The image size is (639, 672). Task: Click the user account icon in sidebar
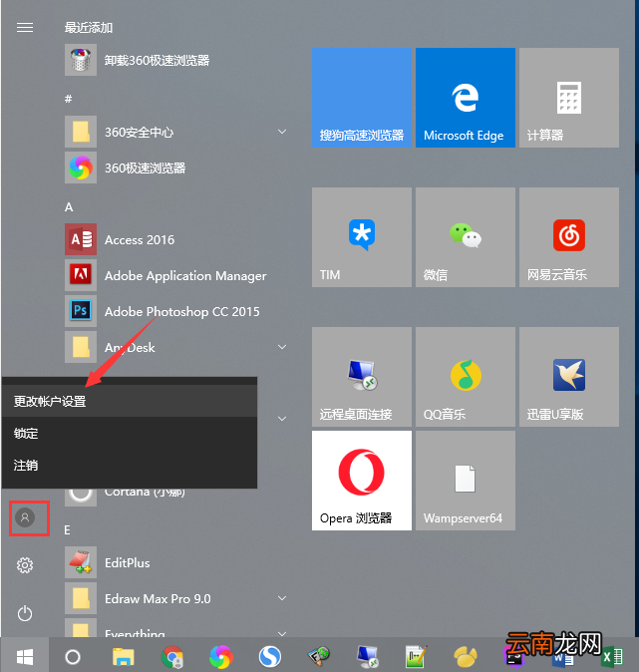pyautogui.click(x=25, y=517)
